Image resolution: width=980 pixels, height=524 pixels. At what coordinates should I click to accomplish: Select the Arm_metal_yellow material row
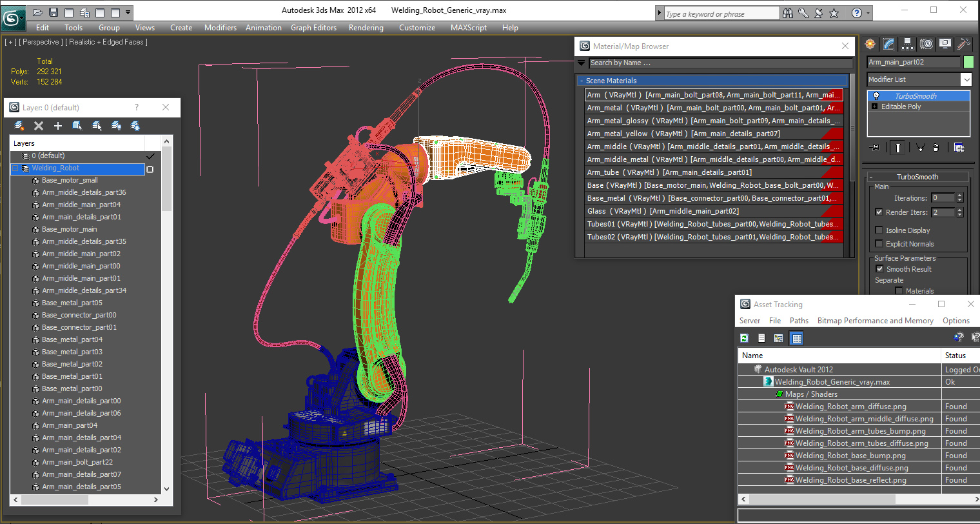pos(714,134)
